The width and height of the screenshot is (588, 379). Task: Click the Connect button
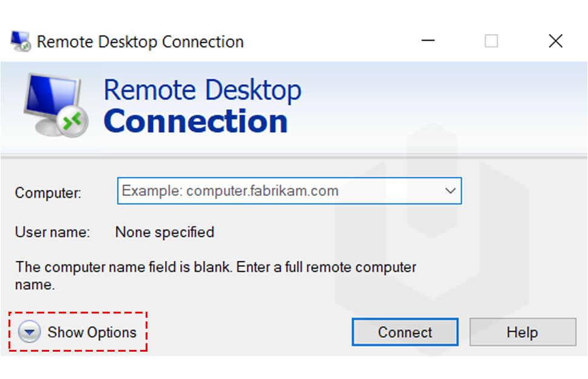click(x=405, y=332)
